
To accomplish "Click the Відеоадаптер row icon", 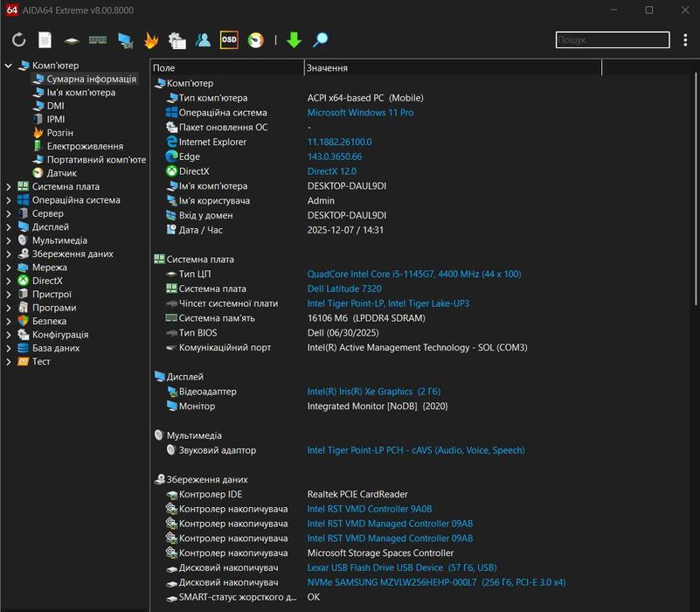I will (171, 392).
